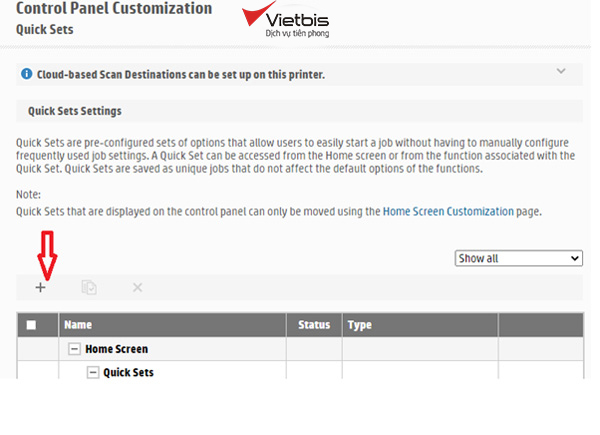Open the Home Screen Customization link
Image resolution: width=600 pixels, height=435 pixels.
[448, 212]
